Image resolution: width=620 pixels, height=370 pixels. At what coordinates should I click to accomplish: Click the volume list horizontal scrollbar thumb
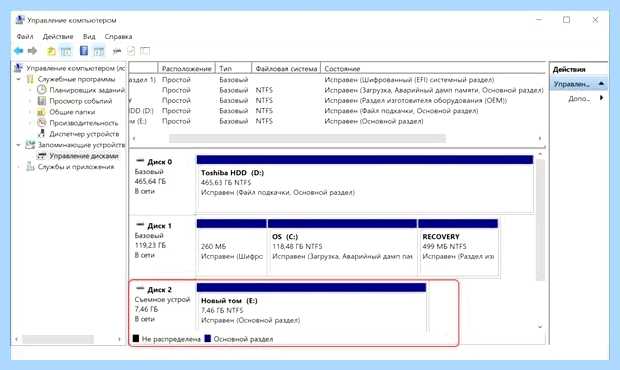[307, 138]
